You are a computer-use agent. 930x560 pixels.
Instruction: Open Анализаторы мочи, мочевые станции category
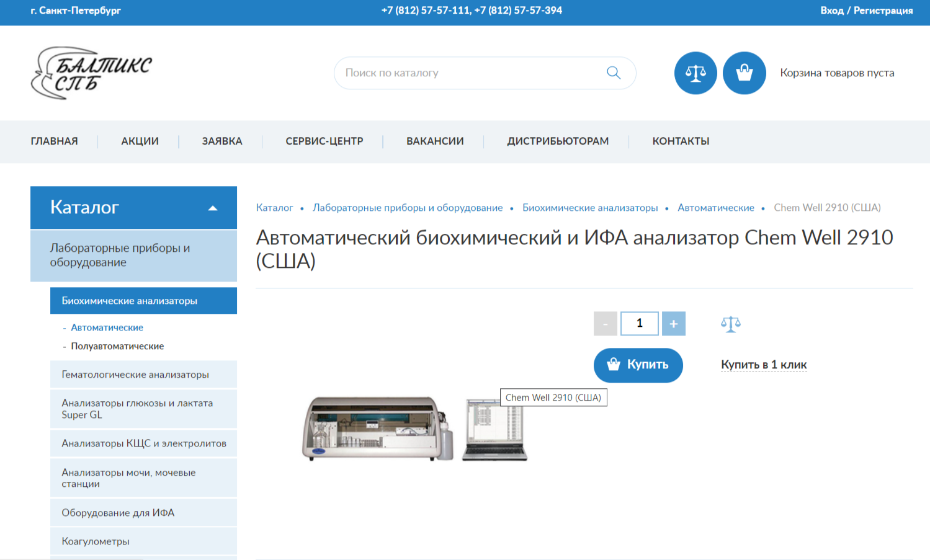143,478
